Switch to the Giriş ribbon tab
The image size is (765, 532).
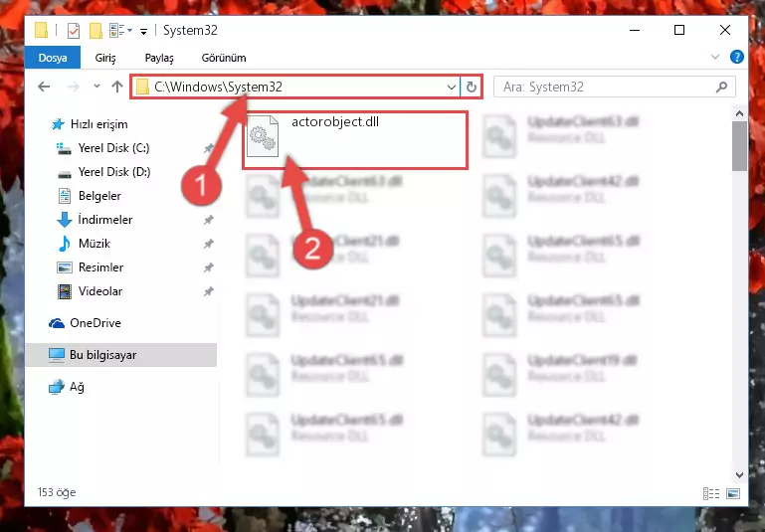(x=105, y=58)
